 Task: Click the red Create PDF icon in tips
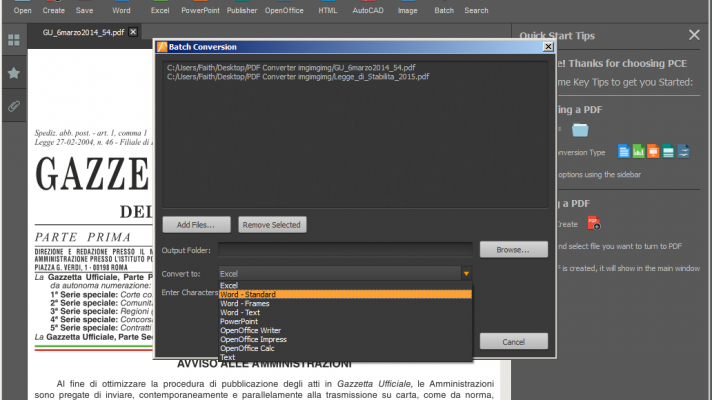[x=593, y=223]
